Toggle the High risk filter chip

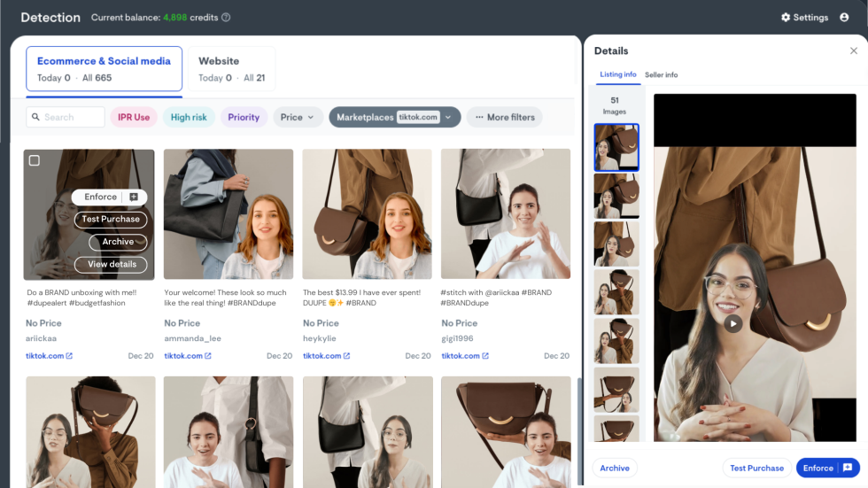189,117
